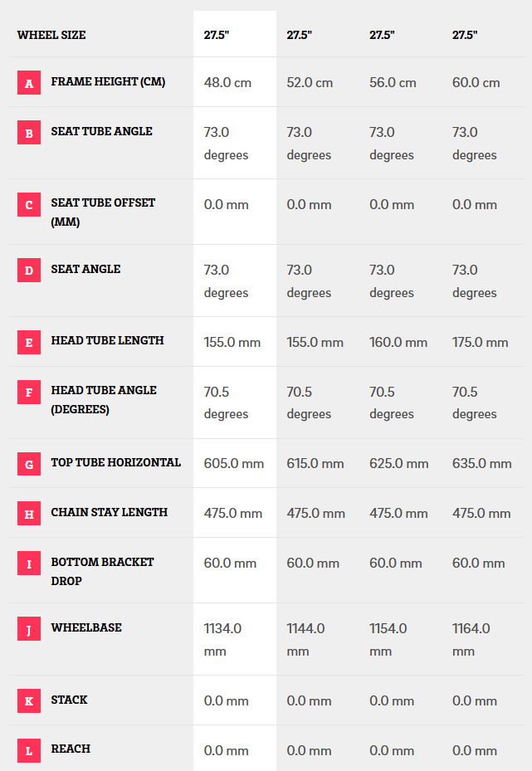Select the Bottom Bracket Drop row label
Image resolution: width=532 pixels, height=771 pixels.
(x=103, y=571)
